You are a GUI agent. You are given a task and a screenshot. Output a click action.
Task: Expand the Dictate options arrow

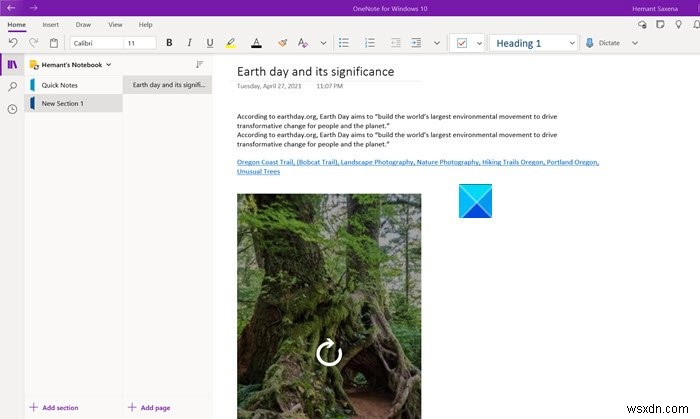pyautogui.click(x=635, y=43)
